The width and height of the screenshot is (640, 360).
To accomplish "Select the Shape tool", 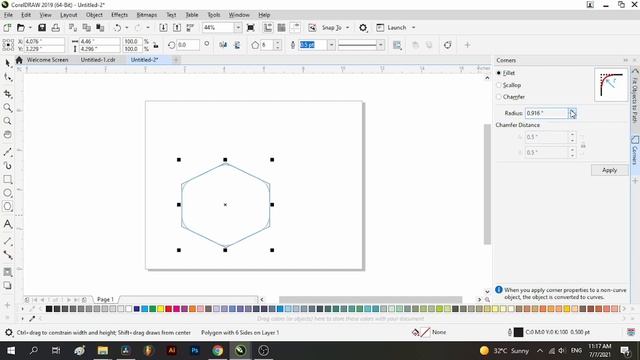I will click(7, 77).
